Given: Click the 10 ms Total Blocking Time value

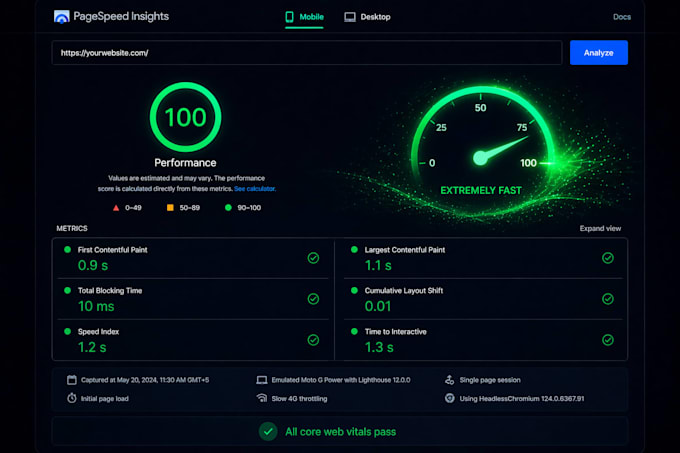Looking at the screenshot, I should pos(96,306).
